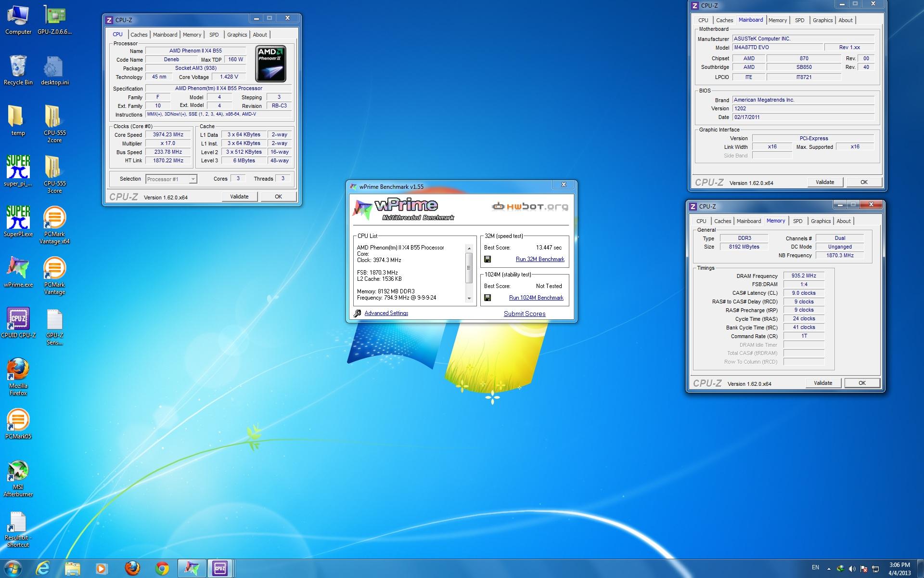The height and width of the screenshot is (578, 924).
Task: Click the CPU List scrollbar in wPrime
Action: 469,268
